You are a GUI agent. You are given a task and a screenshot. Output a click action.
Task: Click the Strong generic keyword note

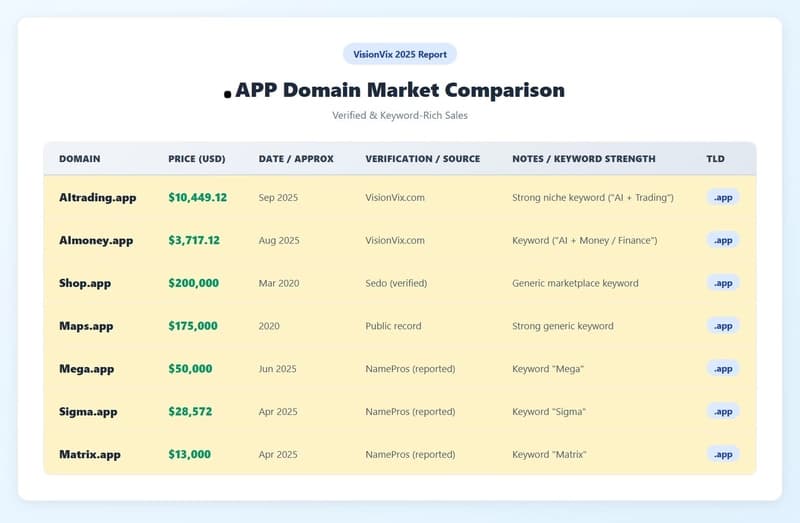coord(563,326)
